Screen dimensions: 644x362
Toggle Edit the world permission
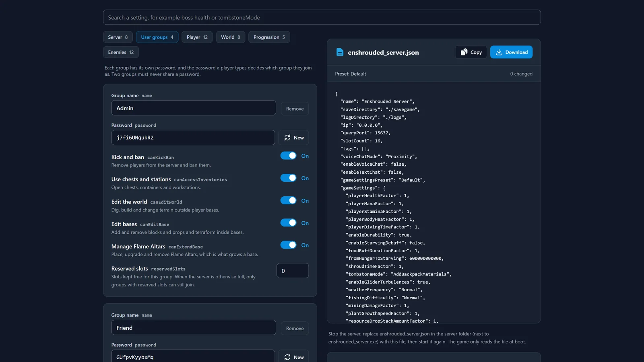click(x=288, y=200)
